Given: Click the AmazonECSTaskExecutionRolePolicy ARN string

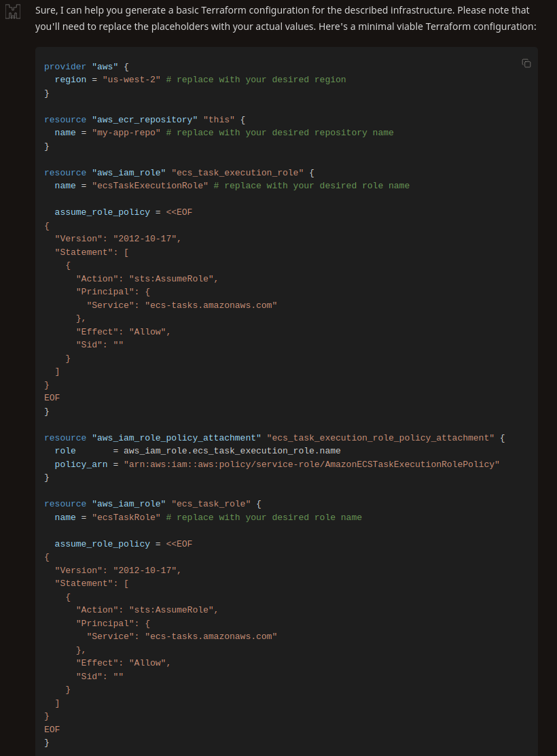Looking at the screenshot, I should [x=311, y=464].
